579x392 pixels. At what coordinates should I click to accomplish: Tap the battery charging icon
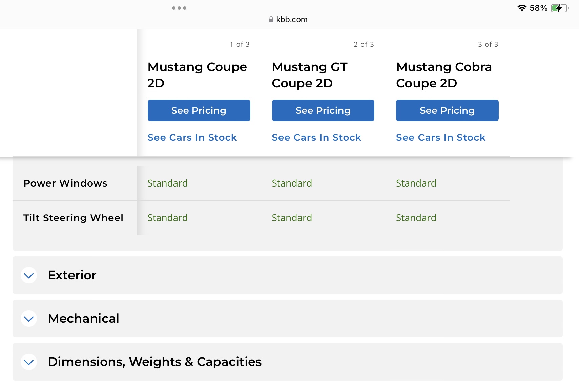[559, 8]
